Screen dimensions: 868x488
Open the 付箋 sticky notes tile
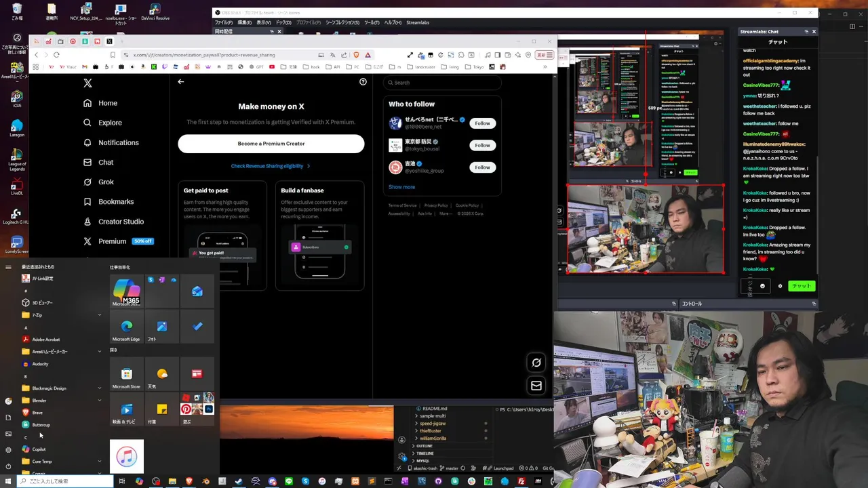point(162,409)
